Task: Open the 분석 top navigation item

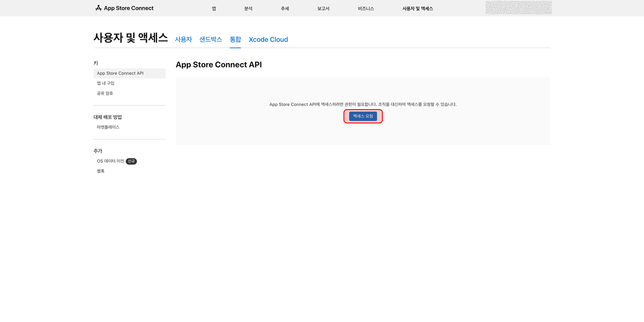Action: (248, 8)
